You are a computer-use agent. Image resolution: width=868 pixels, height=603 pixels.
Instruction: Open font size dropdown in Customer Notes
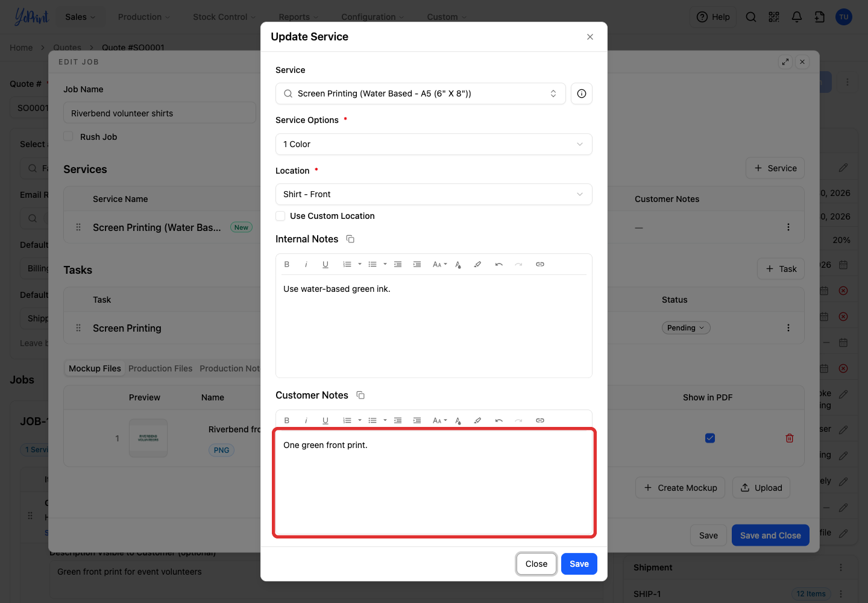pyautogui.click(x=439, y=420)
